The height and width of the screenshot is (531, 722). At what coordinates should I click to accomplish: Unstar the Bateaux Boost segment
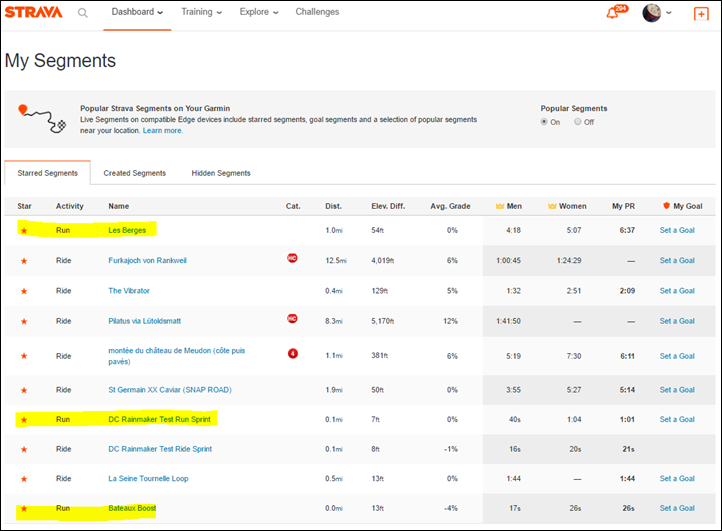[x=24, y=509]
